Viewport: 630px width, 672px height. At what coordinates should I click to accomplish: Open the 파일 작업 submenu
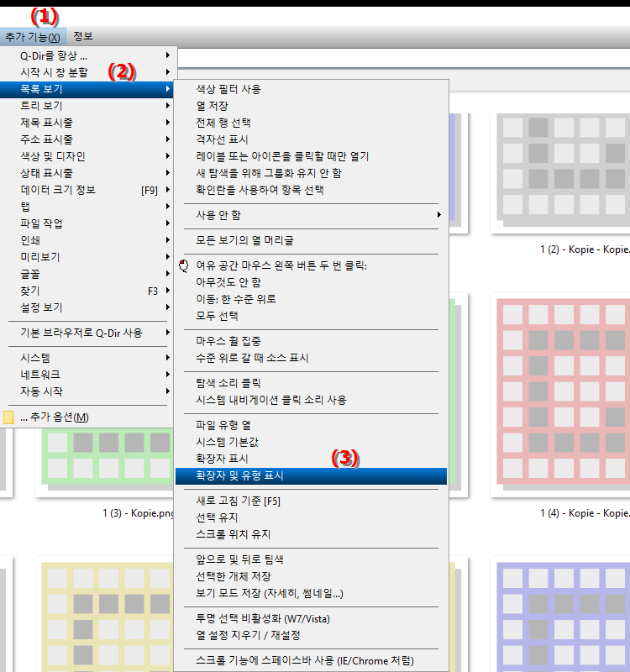pyautogui.click(x=87, y=223)
